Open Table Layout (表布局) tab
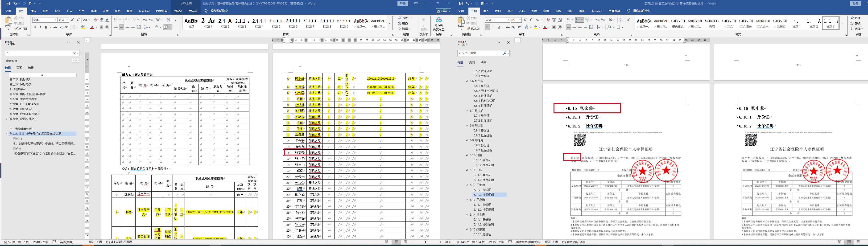This screenshot has width=868, height=246. [193, 11]
